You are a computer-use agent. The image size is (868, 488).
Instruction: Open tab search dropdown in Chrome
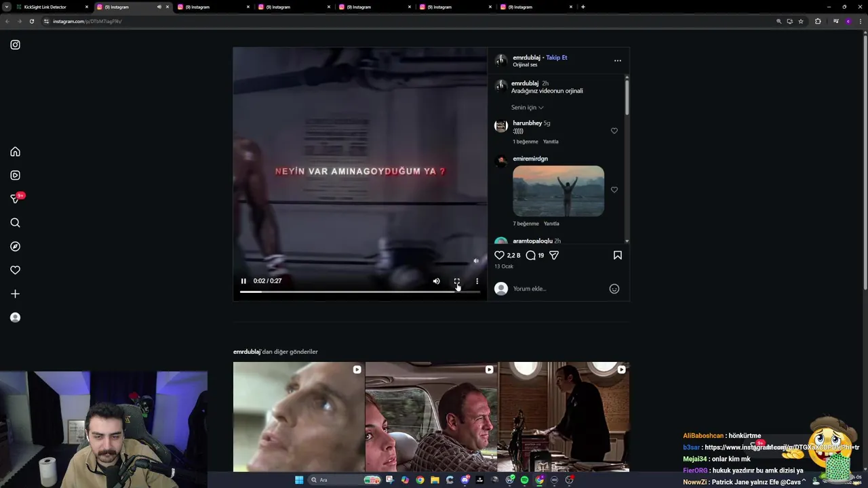(6, 7)
